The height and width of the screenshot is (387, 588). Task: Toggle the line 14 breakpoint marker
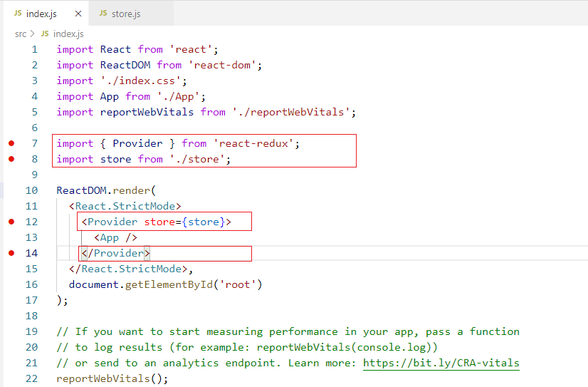11,253
